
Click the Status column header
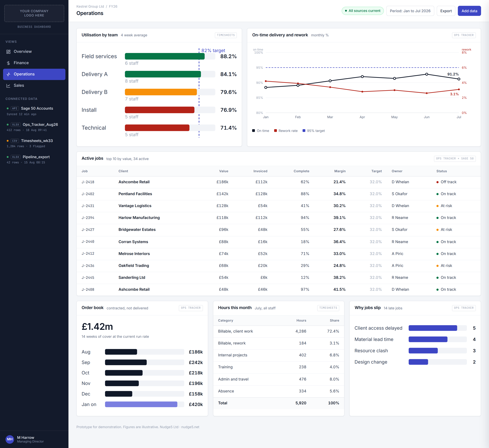click(441, 171)
